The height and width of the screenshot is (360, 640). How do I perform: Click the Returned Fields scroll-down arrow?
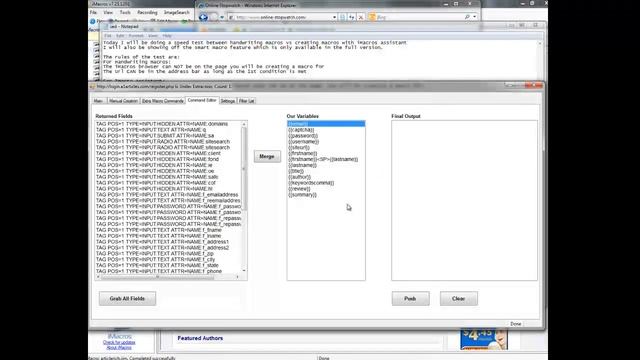244,271
